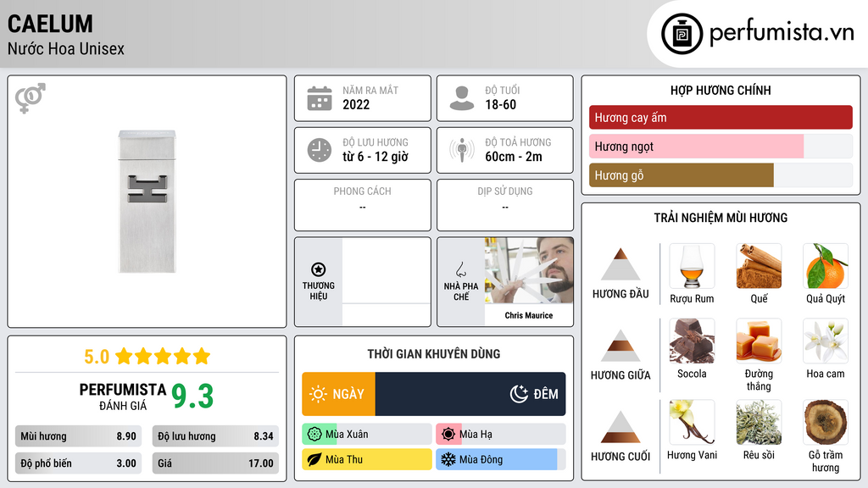Click the clock icon for Độ lưu hương
The image size is (868, 488).
320,150
